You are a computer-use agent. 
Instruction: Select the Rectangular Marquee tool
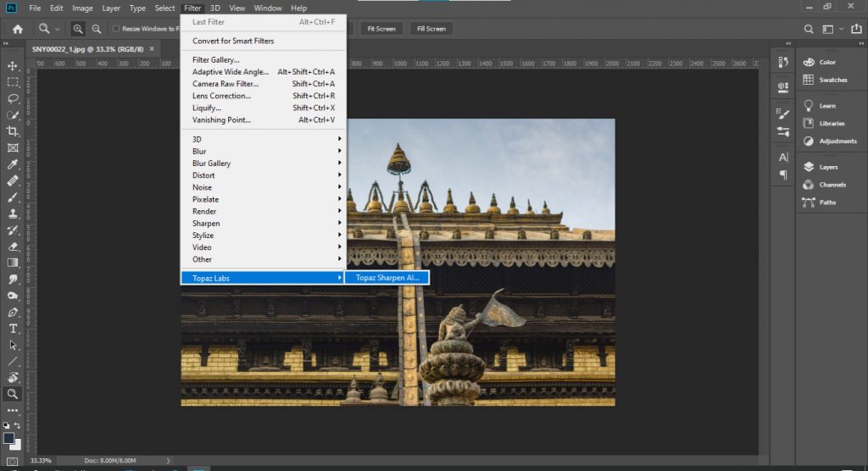13,82
